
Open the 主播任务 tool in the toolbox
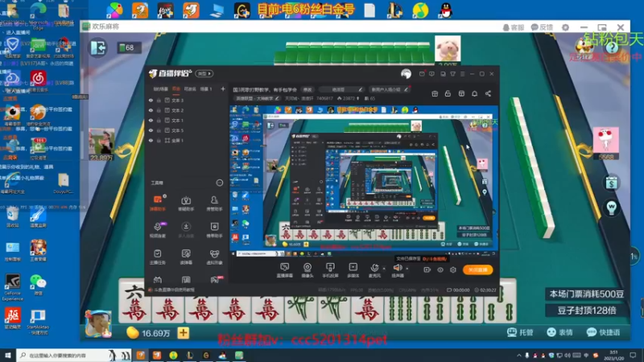tap(158, 257)
